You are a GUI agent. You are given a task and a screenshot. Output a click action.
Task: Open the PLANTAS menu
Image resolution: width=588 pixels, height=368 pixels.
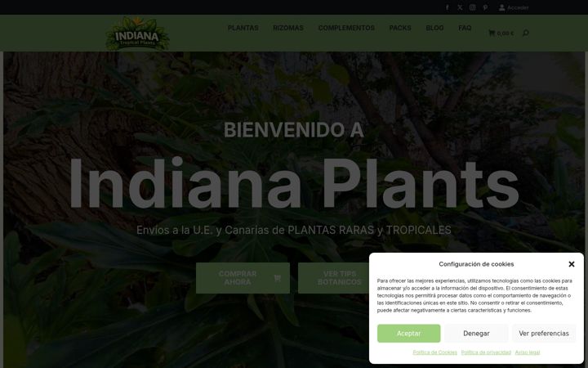point(243,28)
